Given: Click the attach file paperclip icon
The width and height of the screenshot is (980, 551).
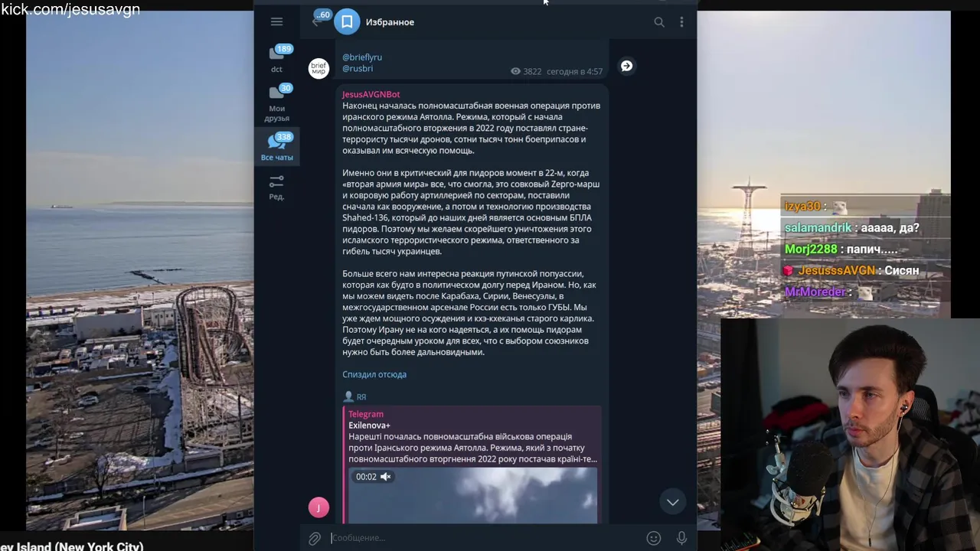Looking at the screenshot, I should coord(315,538).
